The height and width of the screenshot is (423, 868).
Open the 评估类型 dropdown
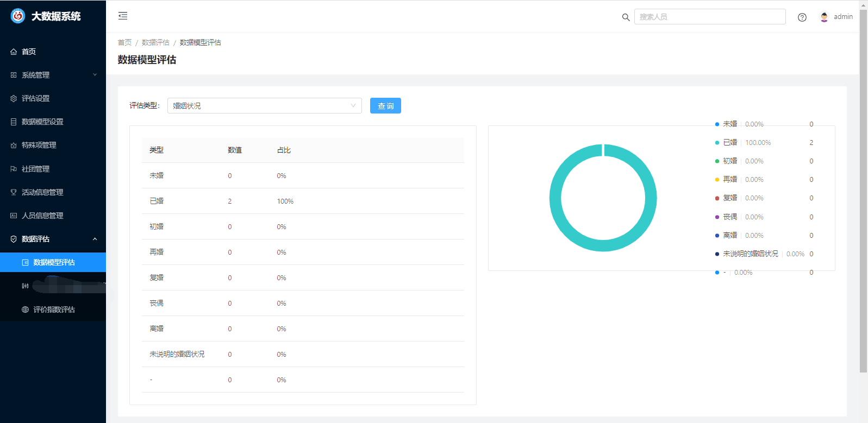coord(264,106)
